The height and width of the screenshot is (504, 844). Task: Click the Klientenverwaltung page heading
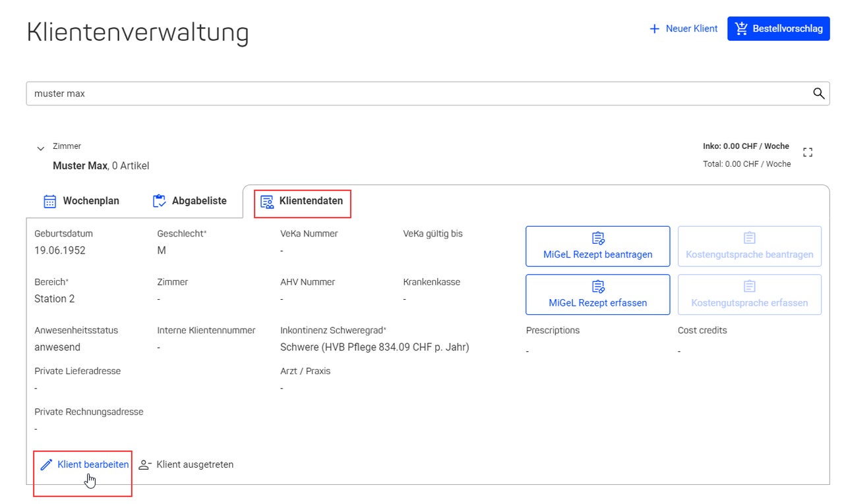coord(138,32)
